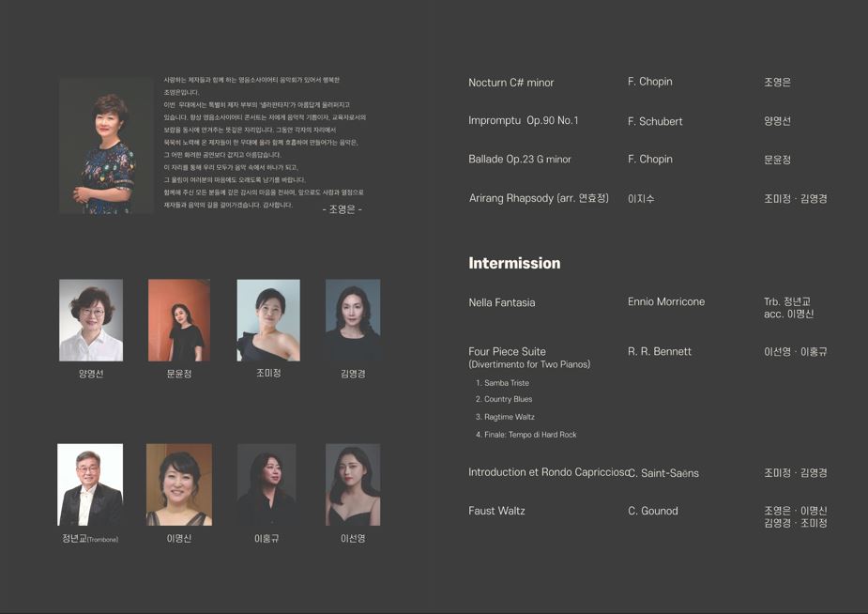
Task: Click the composer name Ennio Morricone
Action: [x=666, y=302]
